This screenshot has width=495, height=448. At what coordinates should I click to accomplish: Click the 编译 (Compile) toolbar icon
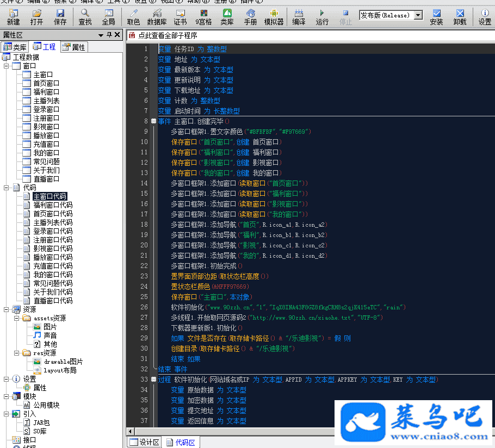pyautogui.click(x=299, y=17)
